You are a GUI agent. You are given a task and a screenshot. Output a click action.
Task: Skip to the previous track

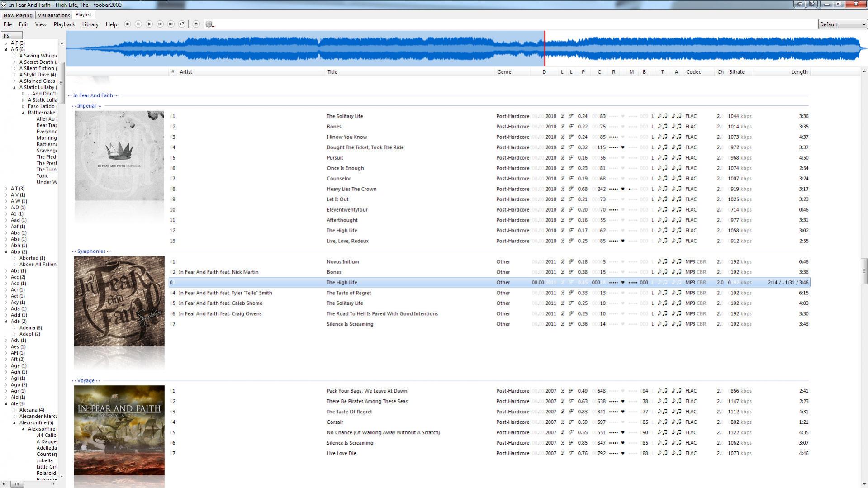[x=160, y=24]
